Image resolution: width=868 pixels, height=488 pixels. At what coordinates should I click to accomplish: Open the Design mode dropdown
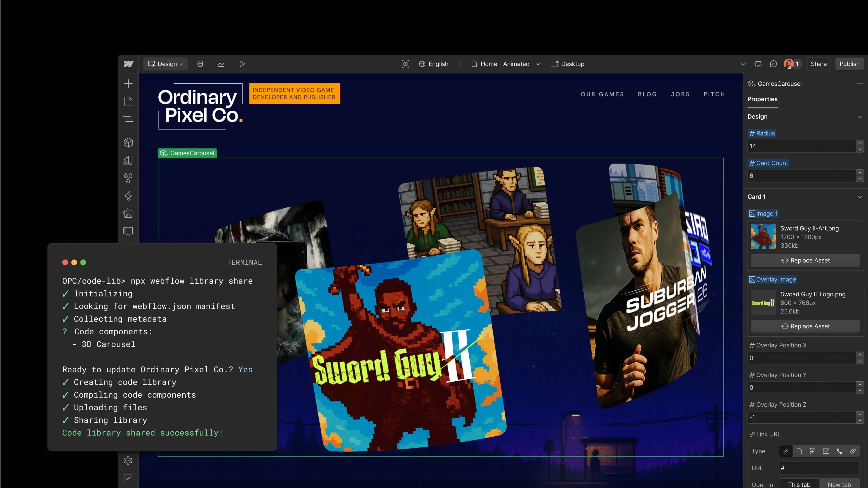pos(165,64)
